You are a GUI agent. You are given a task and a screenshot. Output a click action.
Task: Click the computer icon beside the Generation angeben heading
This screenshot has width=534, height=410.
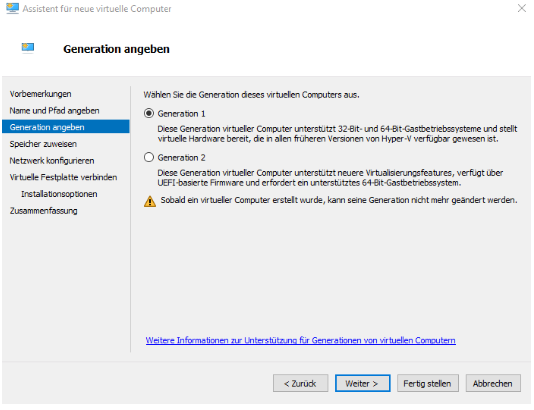click(28, 48)
